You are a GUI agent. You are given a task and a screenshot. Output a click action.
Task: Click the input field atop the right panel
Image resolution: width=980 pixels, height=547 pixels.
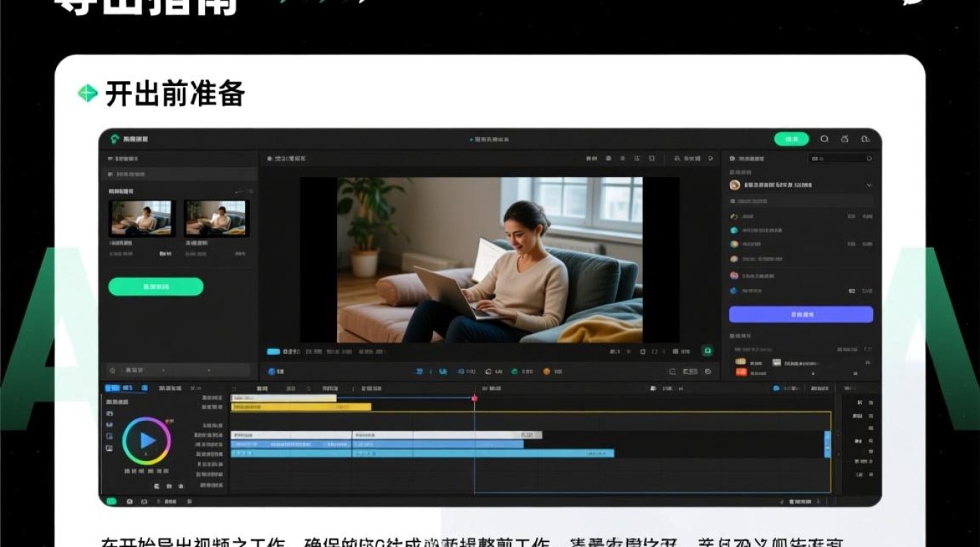click(x=840, y=158)
